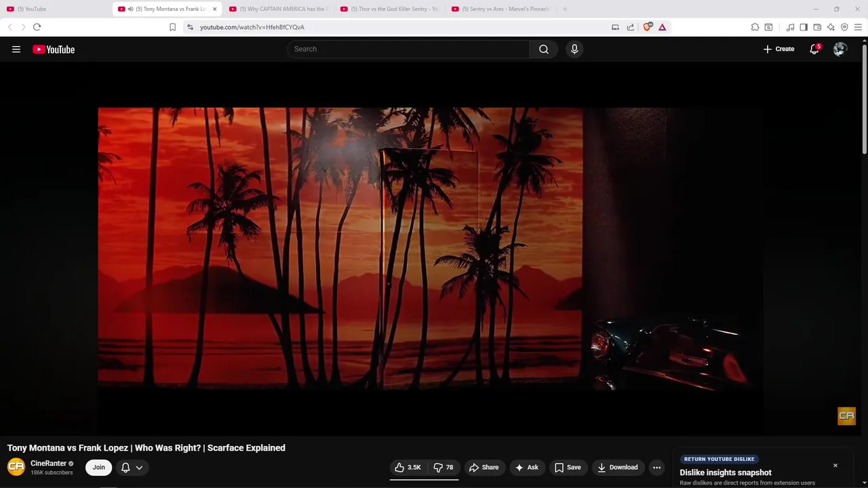Image resolution: width=868 pixels, height=488 pixels.
Task: Open the browser main menu
Action: tap(858, 27)
